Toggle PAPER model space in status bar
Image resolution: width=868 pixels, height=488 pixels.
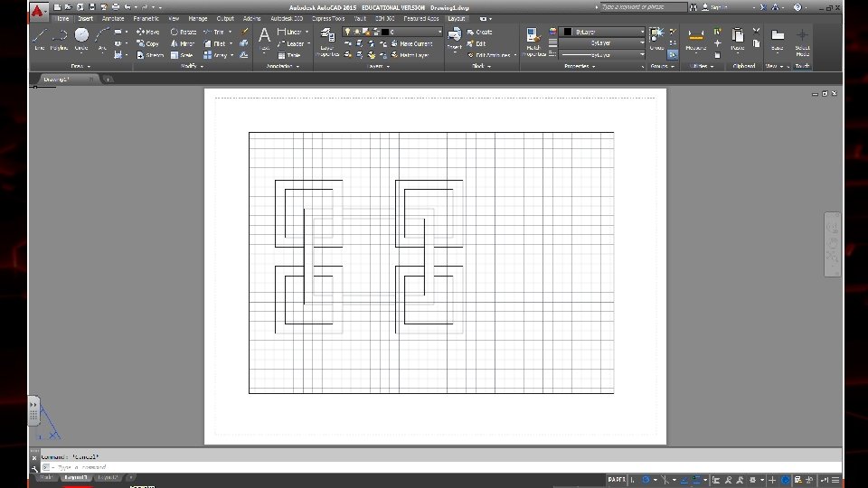(x=617, y=479)
